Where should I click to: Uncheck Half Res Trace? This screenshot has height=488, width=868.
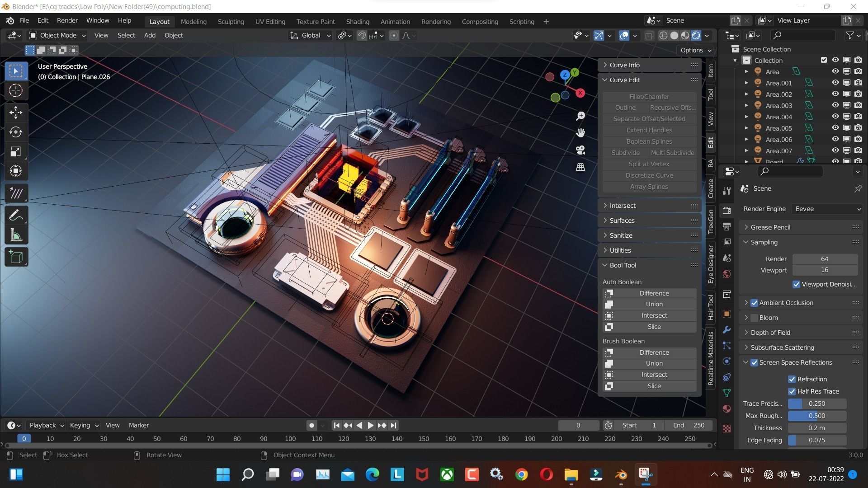pyautogui.click(x=792, y=391)
